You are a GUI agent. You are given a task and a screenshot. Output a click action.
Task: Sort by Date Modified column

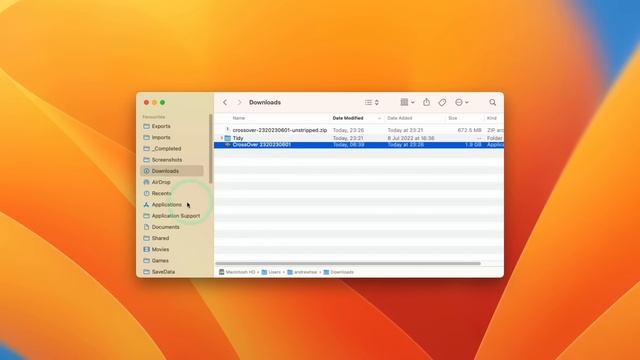point(348,118)
